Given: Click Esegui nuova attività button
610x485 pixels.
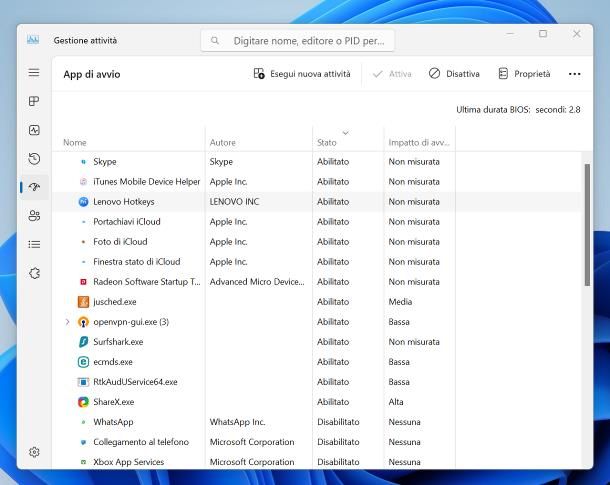Looking at the screenshot, I should click(x=302, y=74).
